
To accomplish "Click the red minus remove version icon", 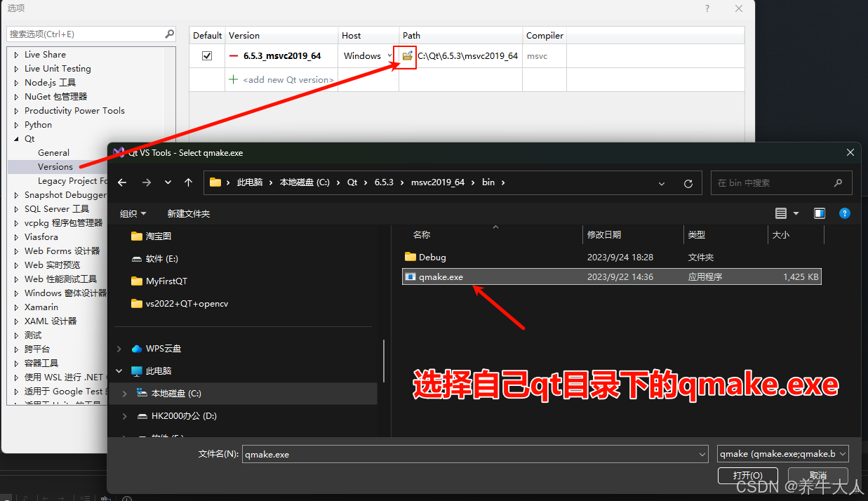I will 234,55.
